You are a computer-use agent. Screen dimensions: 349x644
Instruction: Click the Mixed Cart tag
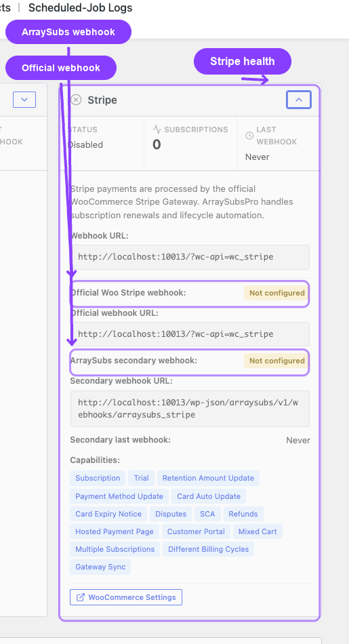[258, 531]
